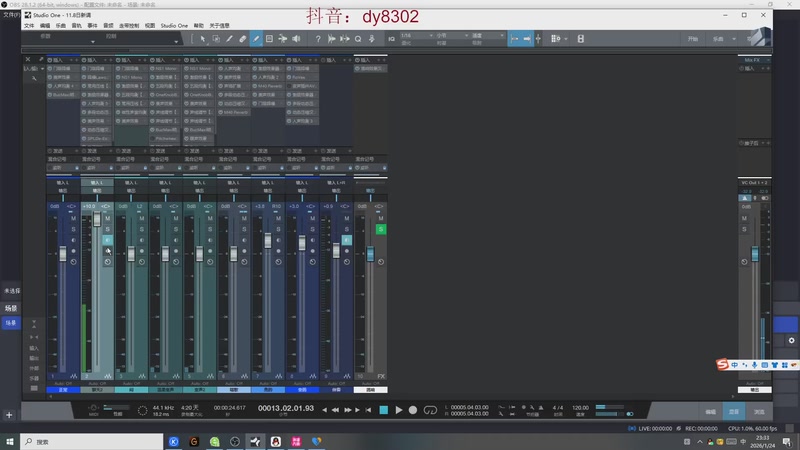The image size is (800, 450).
Task: Open the 控制 dropdown arrow
Action: [176, 41]
